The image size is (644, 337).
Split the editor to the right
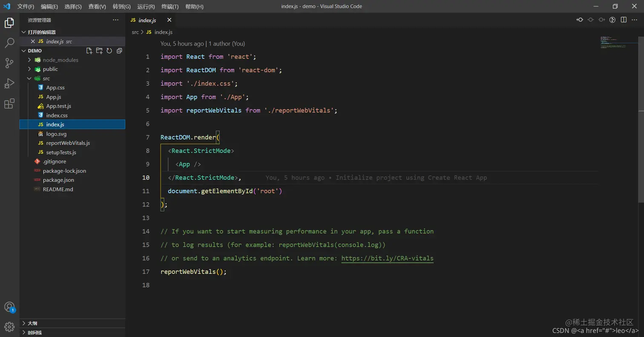(624, 20)
